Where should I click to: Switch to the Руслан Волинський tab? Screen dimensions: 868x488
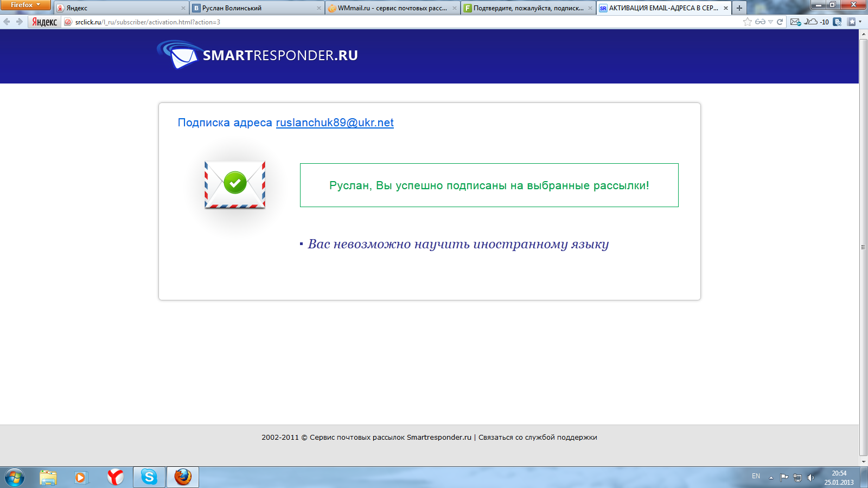pos(257,8)
